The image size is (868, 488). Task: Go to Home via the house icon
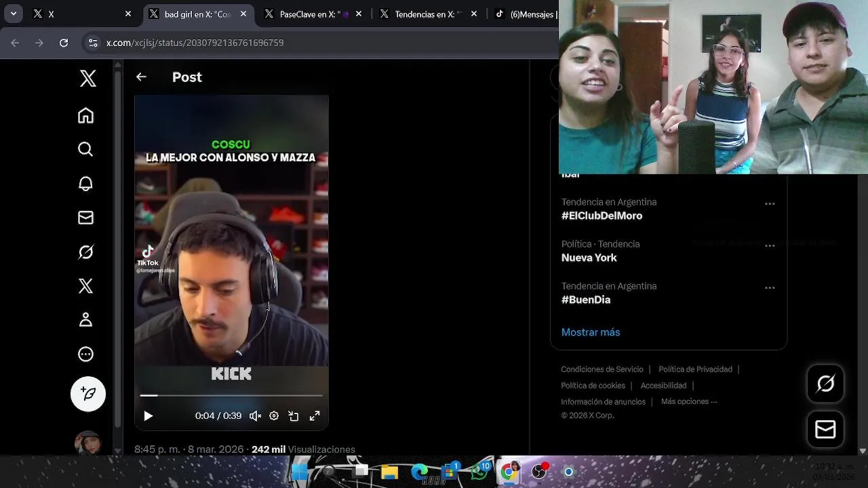tap(85, 115)
